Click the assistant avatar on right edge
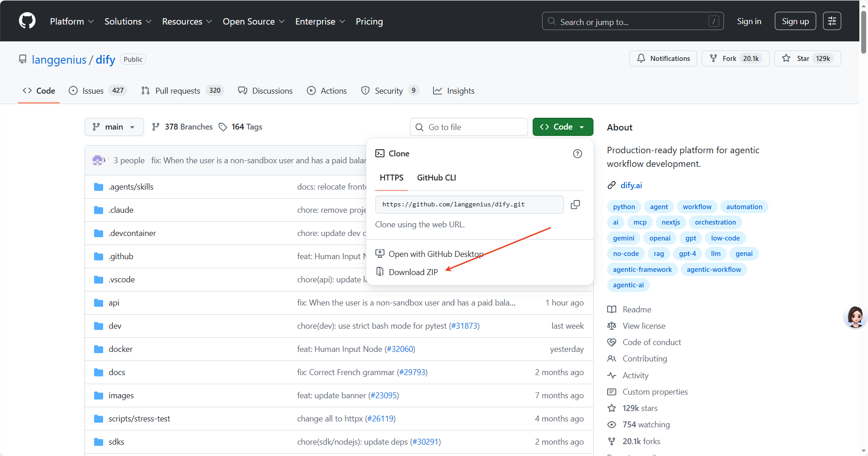The height and width of the screenshot is (456, 868). pyautogui.click(x=855, y=317)
